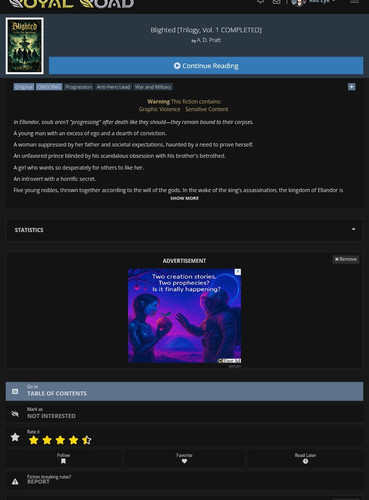Open the Progression tag

(x=79, y=87)
